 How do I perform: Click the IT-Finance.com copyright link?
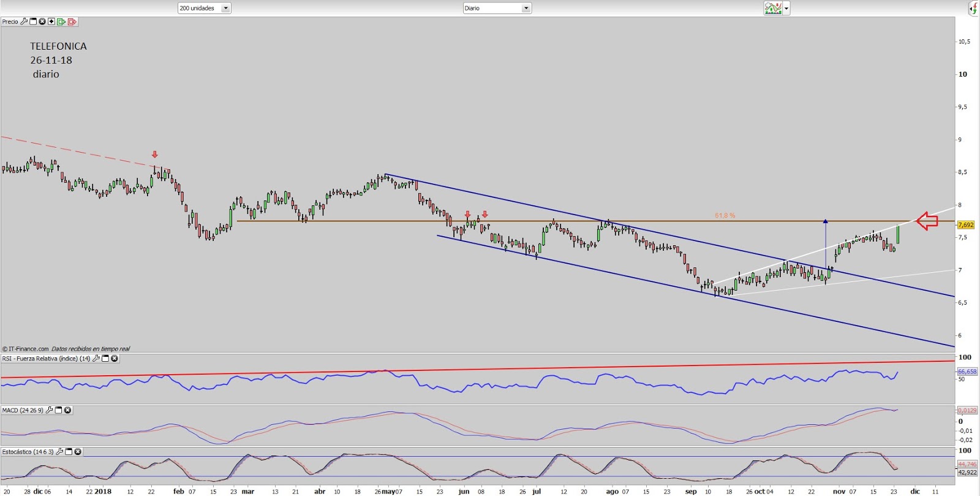point(25,349)
